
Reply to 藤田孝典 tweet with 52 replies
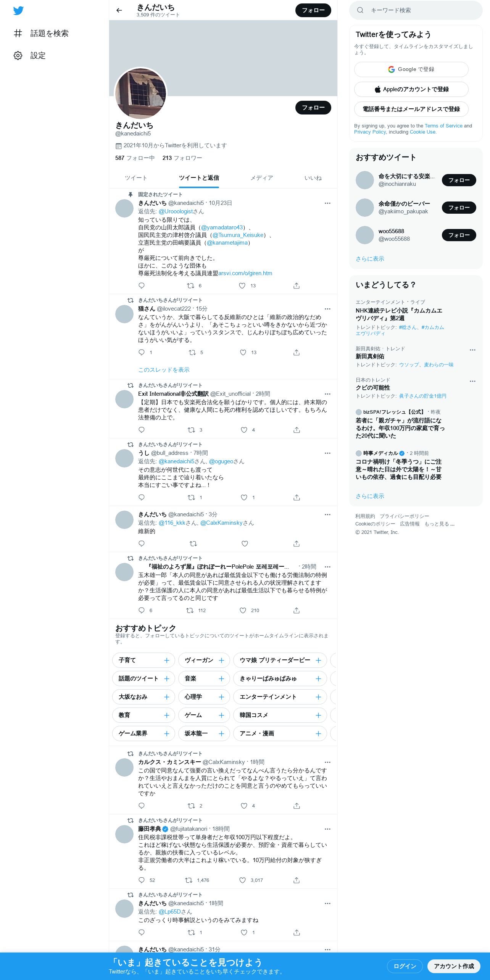(x=142, y=880)
